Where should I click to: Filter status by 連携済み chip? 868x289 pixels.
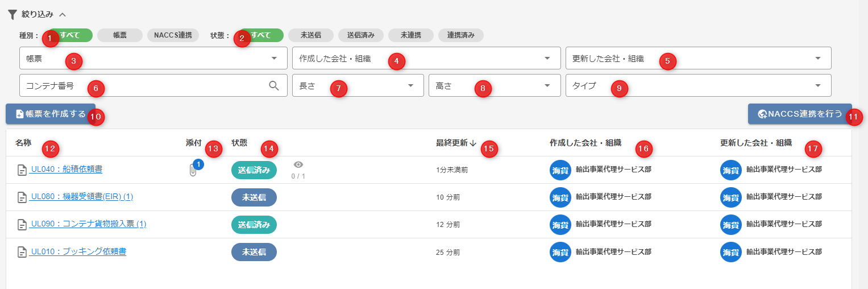click(x=460, y=35)
